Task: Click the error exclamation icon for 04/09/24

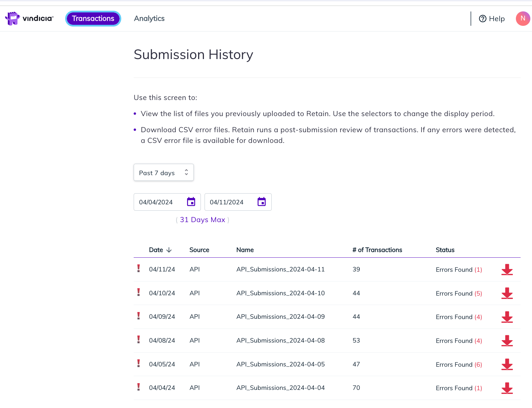Action: click(138, 315)
